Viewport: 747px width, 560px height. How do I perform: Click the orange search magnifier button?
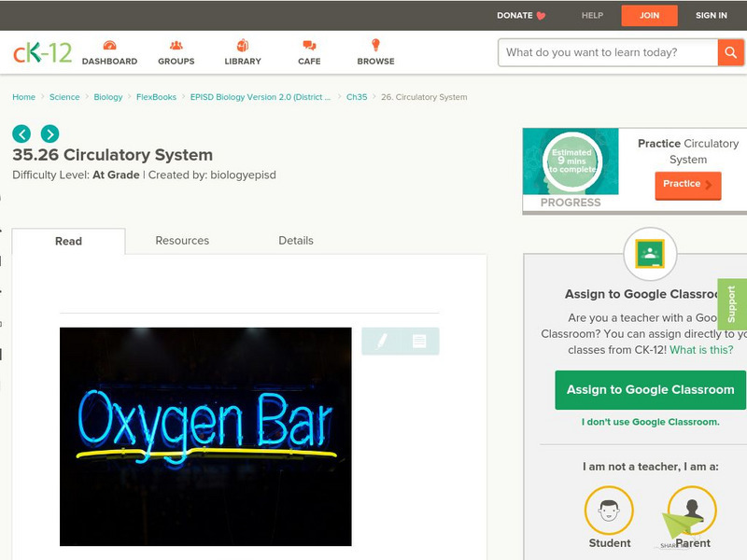click(x=730, y=52)
